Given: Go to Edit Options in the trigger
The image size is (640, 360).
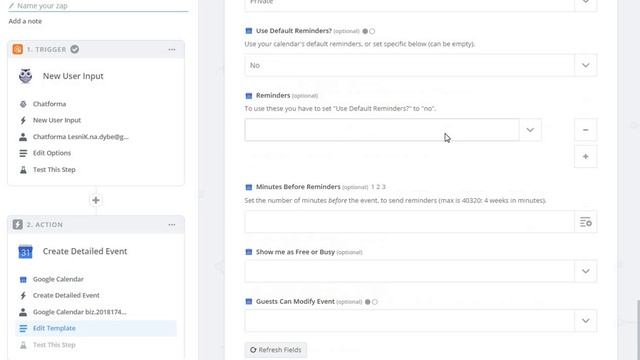Looking at the screenshot, I should click(x=52, y=153).
